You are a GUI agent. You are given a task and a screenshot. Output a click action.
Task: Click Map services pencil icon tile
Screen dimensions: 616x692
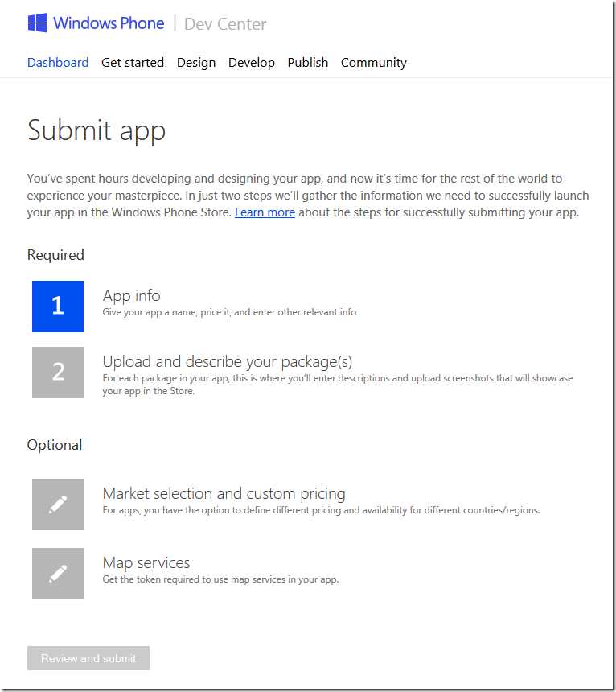(x=58, y=574)
